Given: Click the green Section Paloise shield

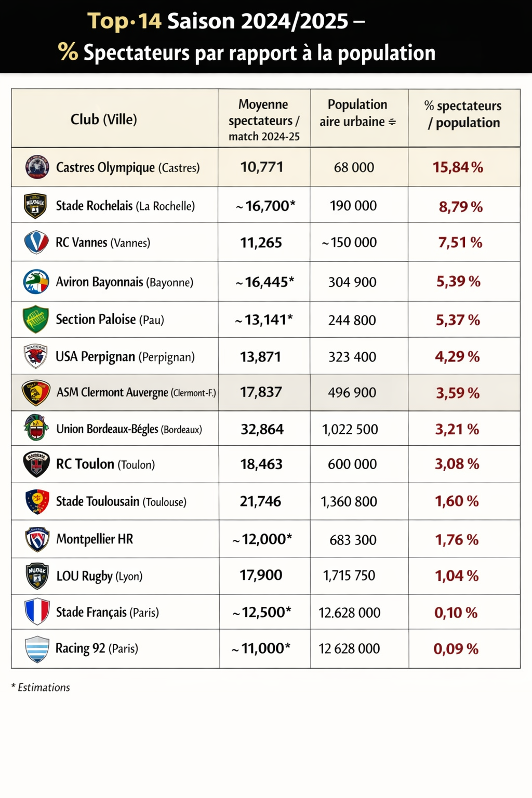Looking at the screenshot, I should [x=36, y=320].
